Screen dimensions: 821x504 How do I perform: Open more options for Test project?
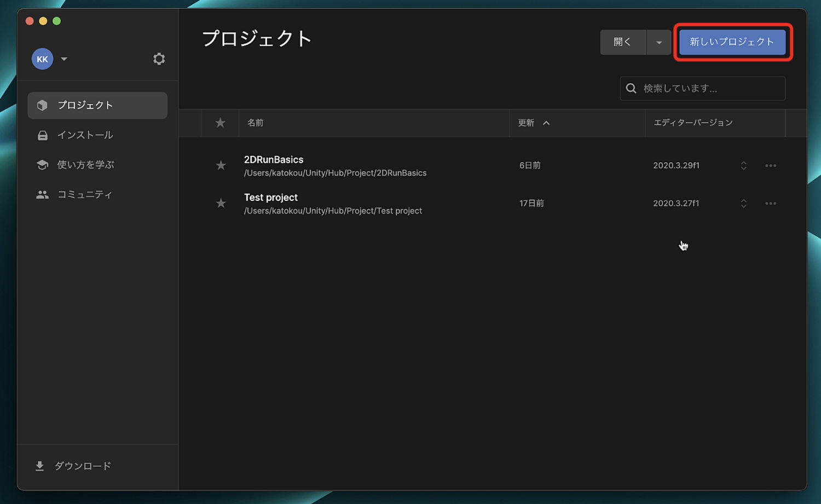[771, 203]
